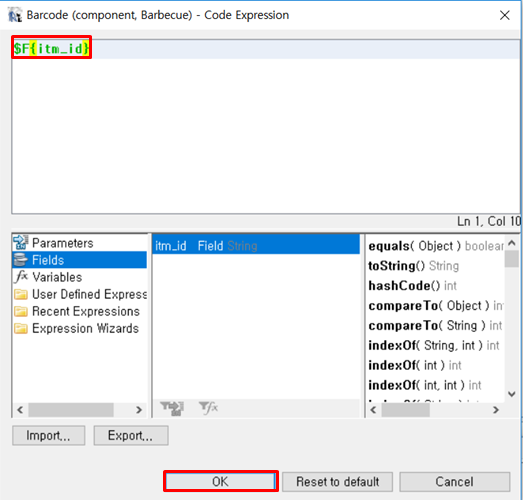523x500 pixels.
Task: Click the methods list scroll right arrow
Action: 496,409
